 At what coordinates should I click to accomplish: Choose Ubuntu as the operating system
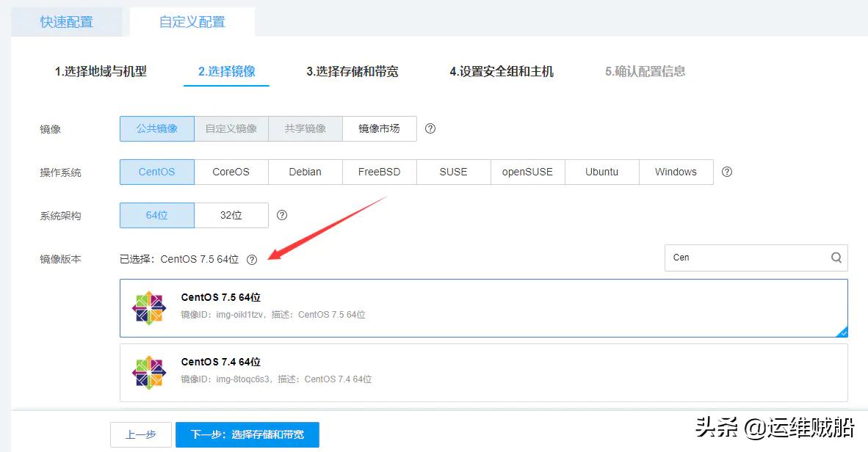(601, 172)
